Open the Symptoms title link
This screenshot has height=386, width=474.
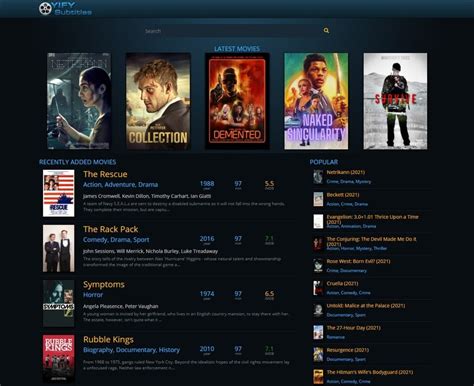[104, 285]
